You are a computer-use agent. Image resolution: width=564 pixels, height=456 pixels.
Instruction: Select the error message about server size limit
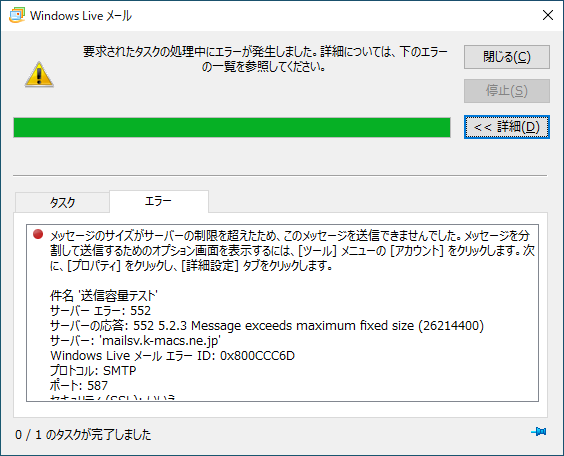pos(292,251)
